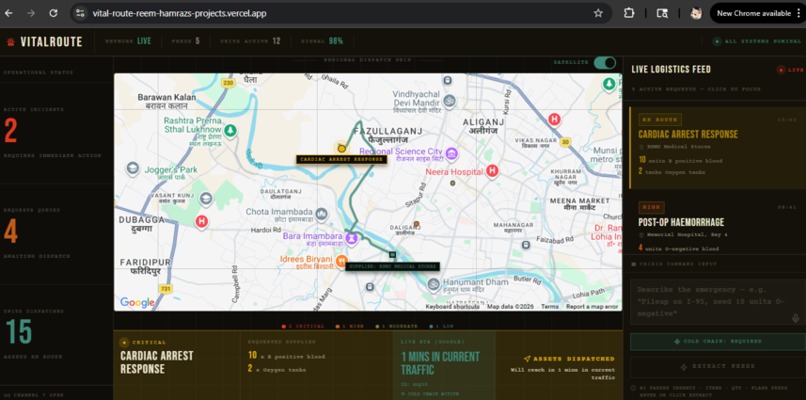Screen dimensions: 806x400
Task: Go back with the browser back arrow
Action: 9,13
